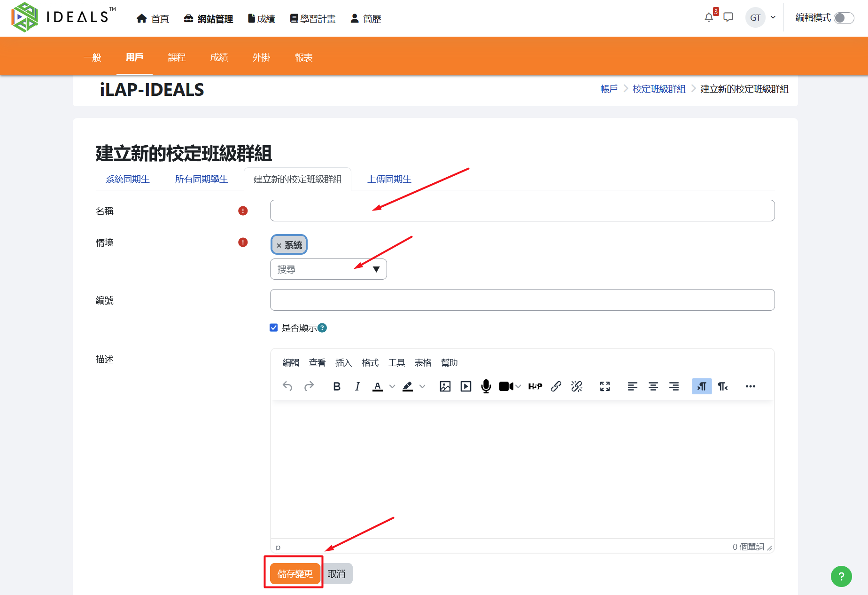Toggle fullscreen in the editor

pos(604,386)
